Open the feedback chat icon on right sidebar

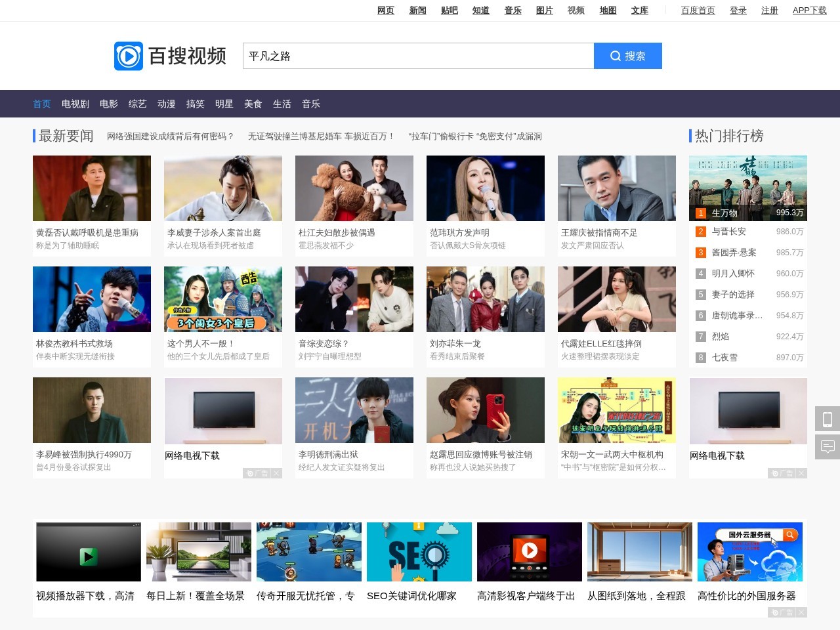click(828, 447)
